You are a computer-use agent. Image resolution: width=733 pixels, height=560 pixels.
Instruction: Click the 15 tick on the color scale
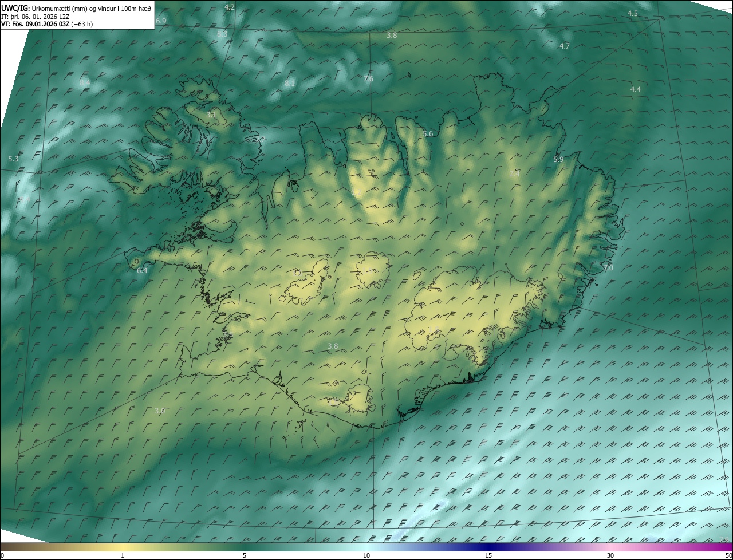point(488,556)
